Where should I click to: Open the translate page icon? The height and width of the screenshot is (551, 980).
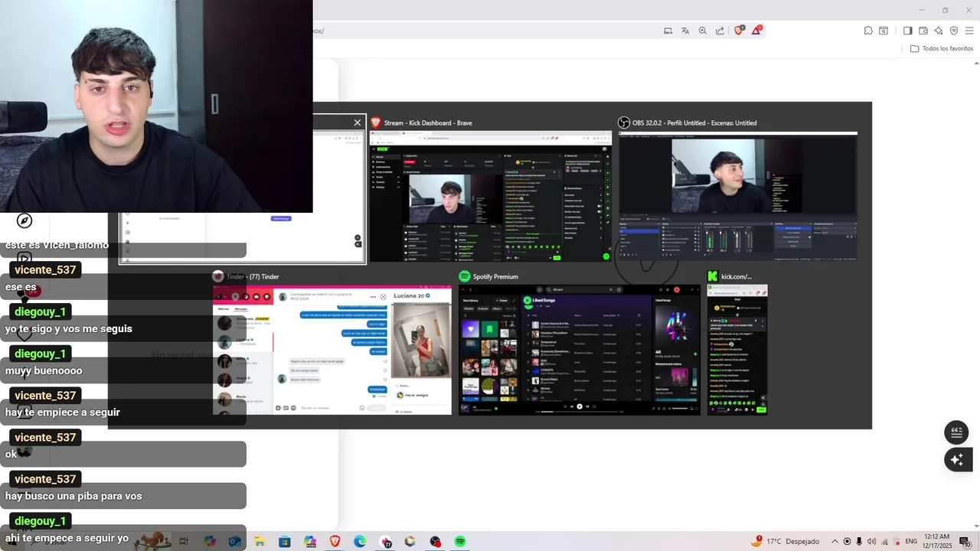click(685, 31)
